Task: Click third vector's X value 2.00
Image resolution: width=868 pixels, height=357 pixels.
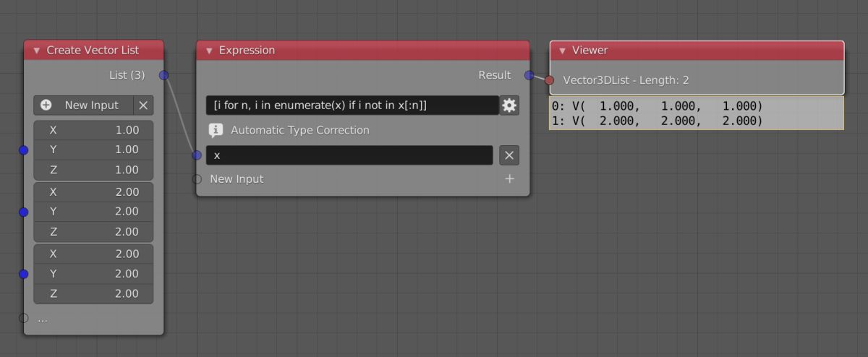Action: tap(93, 254)
